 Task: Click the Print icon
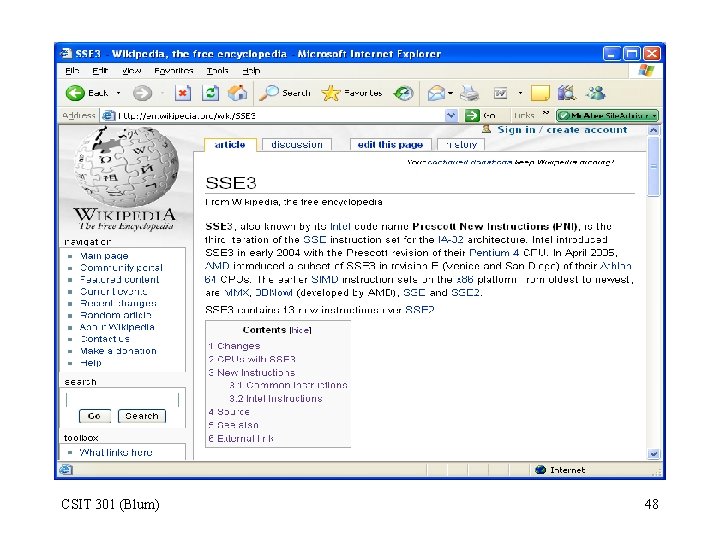pos(470,93)
